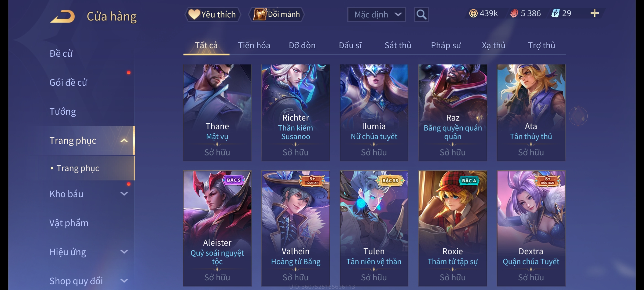Tap the red gem currency icon
This screenshot has width=644, height=290.
click(x=514, y=13)
